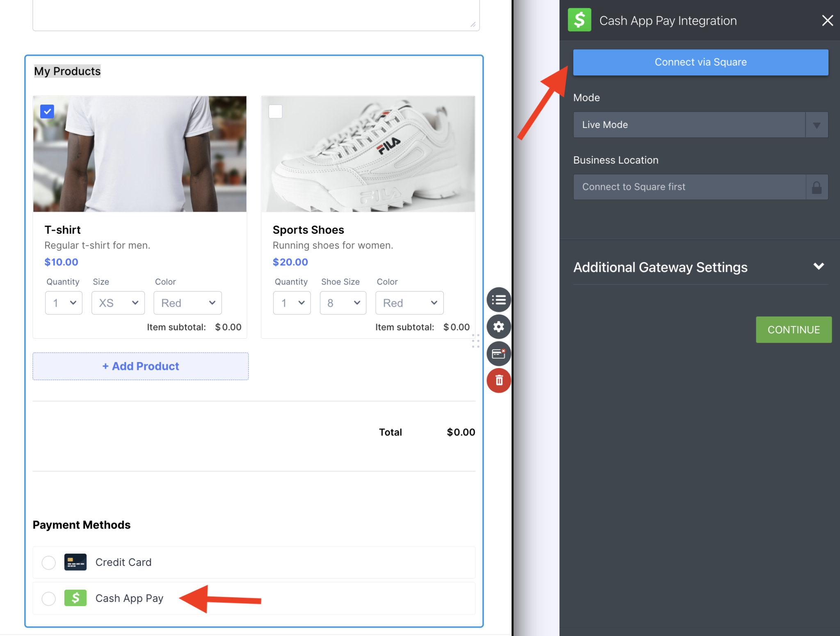Open the Shoe Size dropdown

[x=342, y=303]
